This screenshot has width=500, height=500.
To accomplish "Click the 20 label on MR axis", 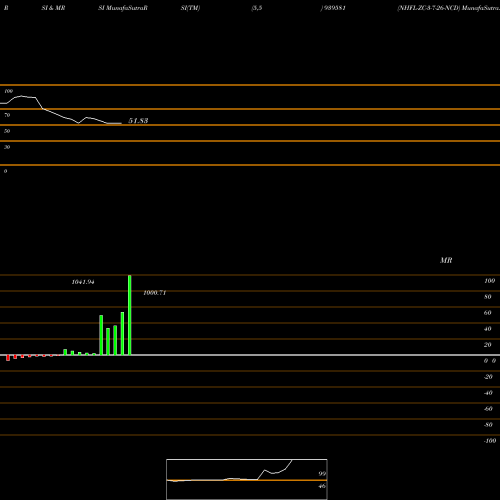I will coord(488,345).
